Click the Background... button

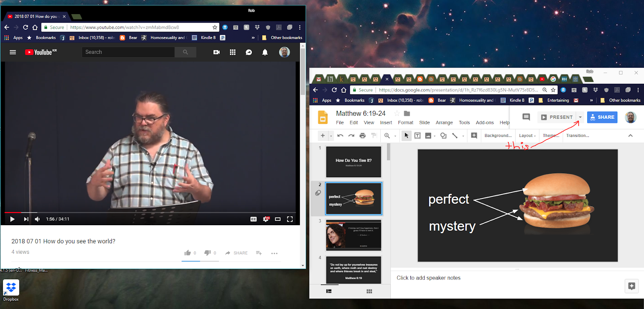pos(498,136)
